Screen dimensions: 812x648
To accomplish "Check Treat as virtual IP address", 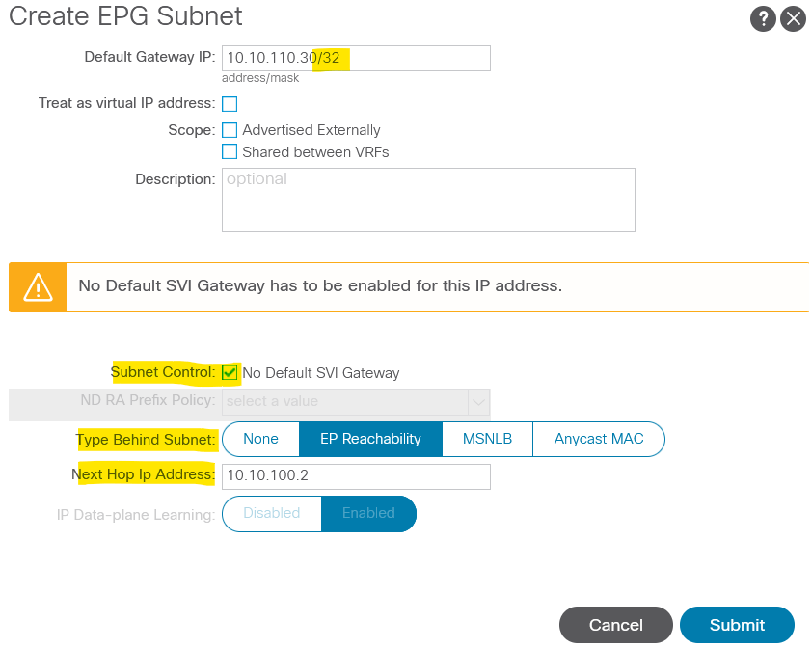I will (x=230, y=104).
